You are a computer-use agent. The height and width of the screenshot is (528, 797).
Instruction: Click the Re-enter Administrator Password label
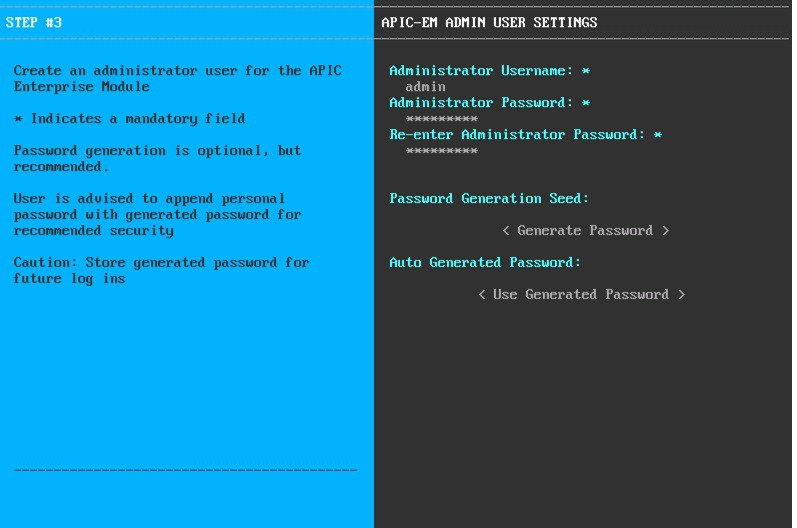tap(517, 135)
